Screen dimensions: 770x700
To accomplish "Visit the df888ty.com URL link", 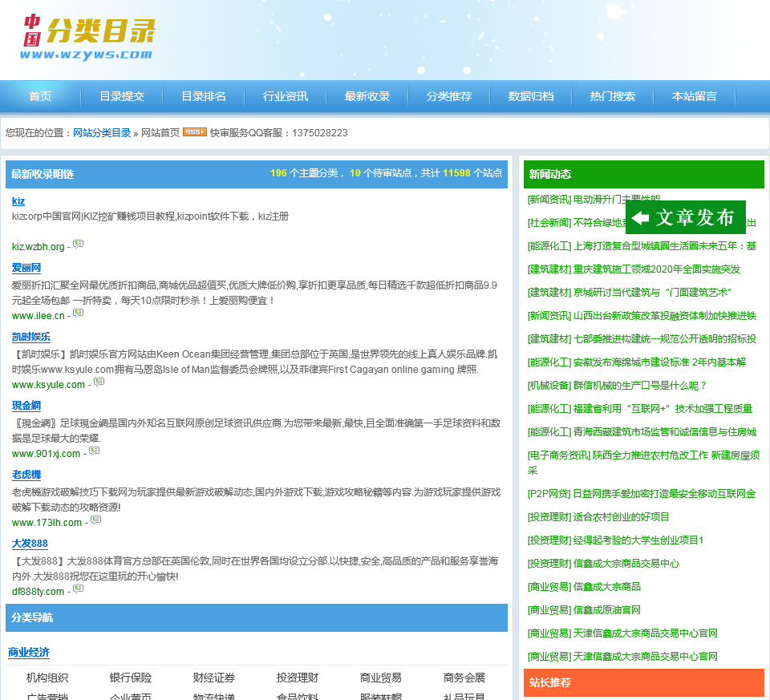I will (x=38, y=592).
